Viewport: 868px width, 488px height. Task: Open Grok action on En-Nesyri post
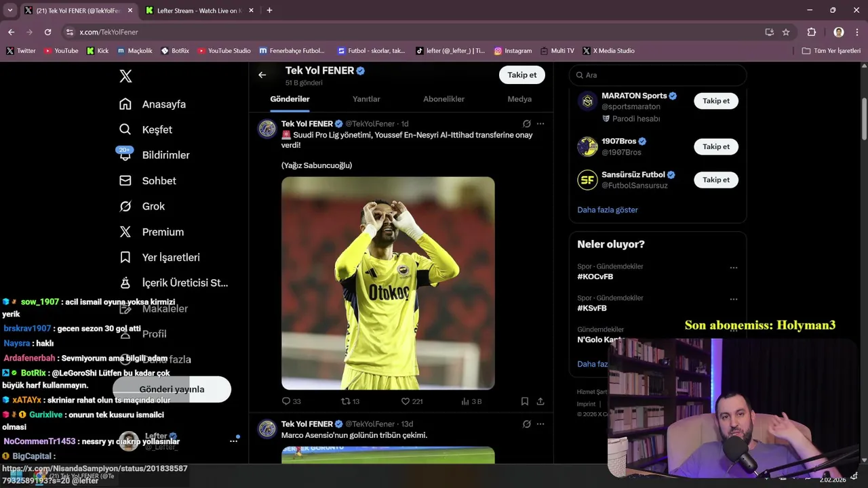point(527,124)
